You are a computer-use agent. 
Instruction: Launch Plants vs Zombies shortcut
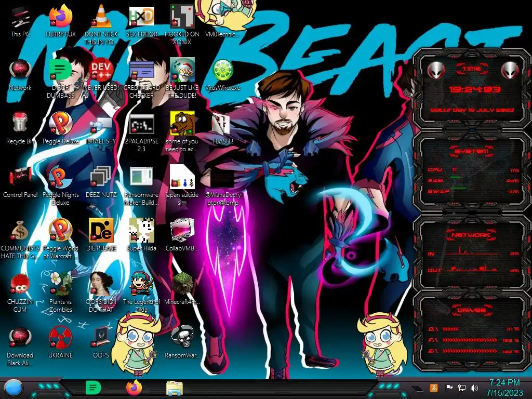tap(60, 292)
